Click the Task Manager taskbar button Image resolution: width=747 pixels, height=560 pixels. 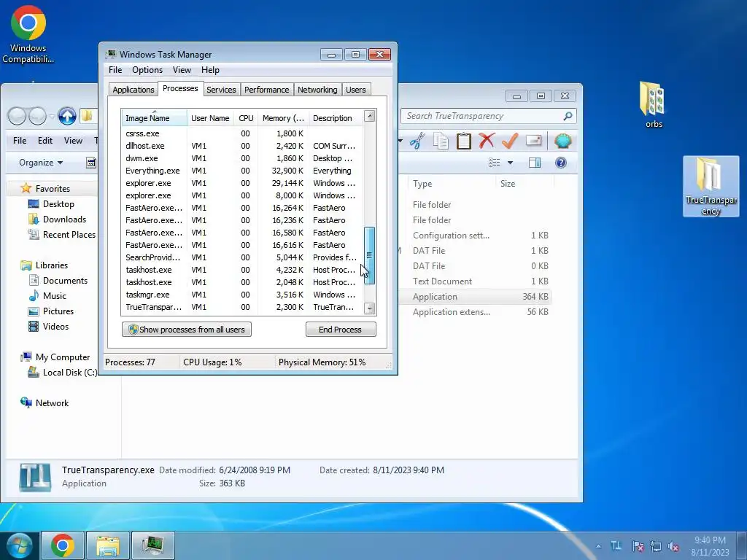point(153,545)
